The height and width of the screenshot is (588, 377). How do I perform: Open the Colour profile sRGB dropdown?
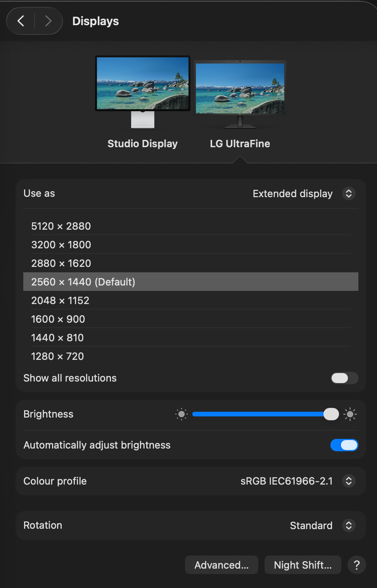click(x=297, y=481)
